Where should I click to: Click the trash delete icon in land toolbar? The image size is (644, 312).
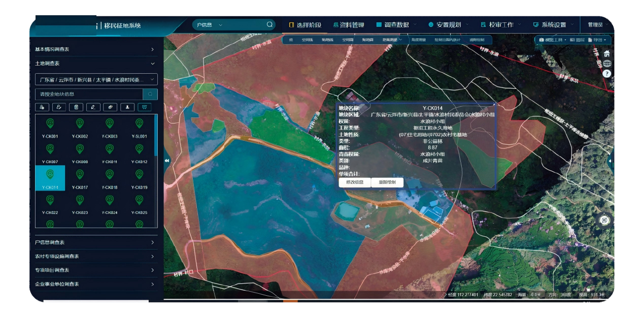[76, 107]
